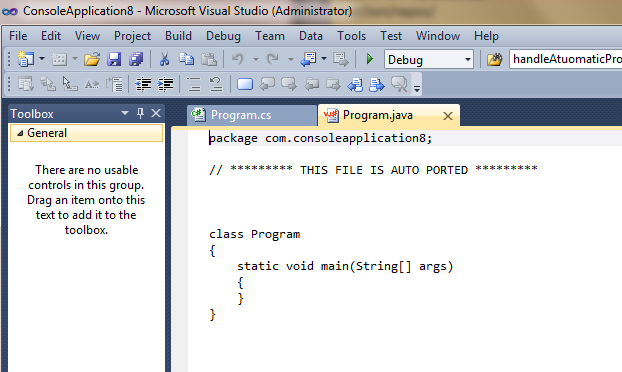Click the Find in Files icon
This screenshot has width=622, height=372.
click(495, 59)
